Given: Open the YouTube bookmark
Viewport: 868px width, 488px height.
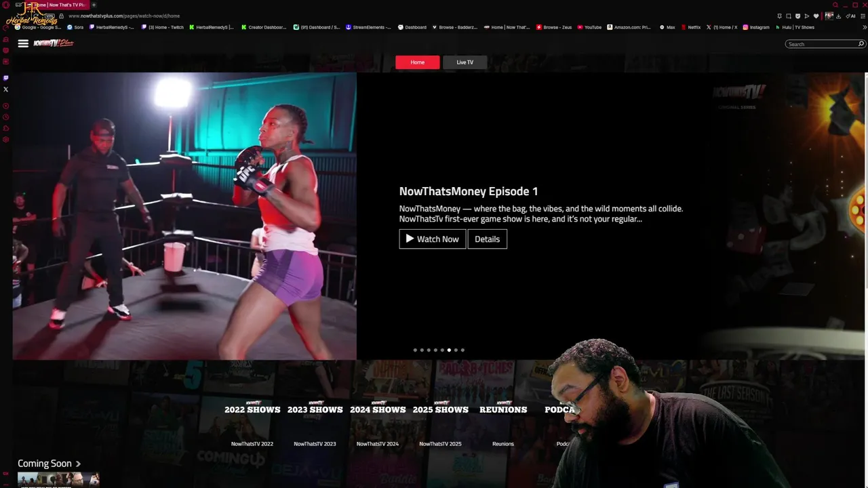Looking at the screenshot, I should click(x=589, y=27).
